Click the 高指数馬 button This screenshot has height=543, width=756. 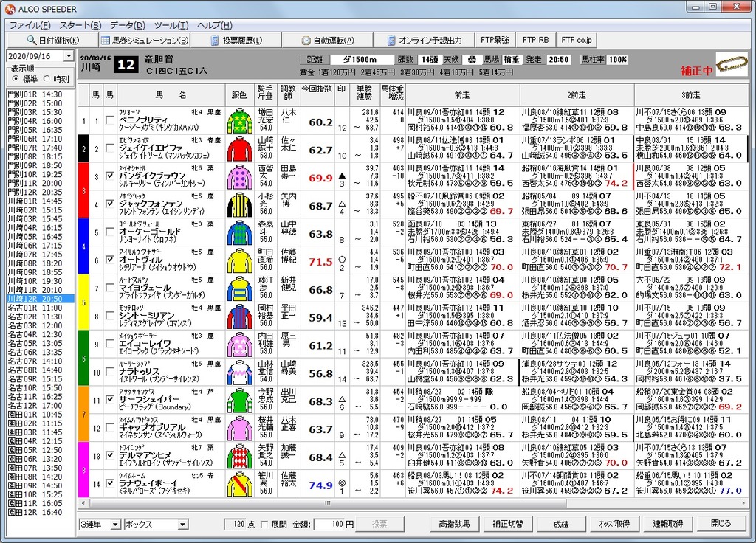[x=454, y=524]
